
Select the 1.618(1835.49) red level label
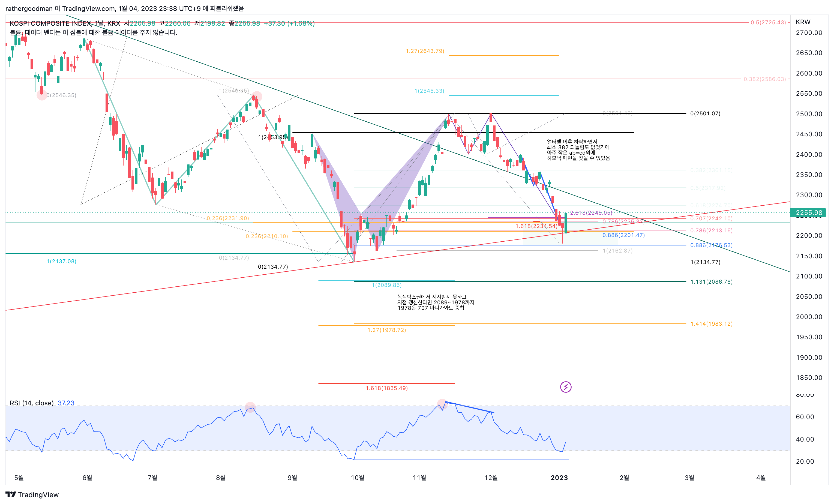coord(386,388)
